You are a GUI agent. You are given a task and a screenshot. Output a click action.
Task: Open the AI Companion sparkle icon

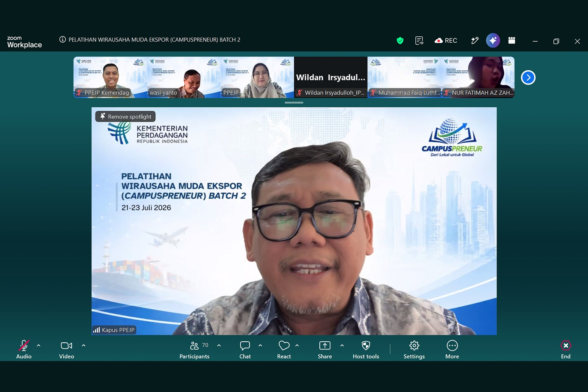click(493, 40)
